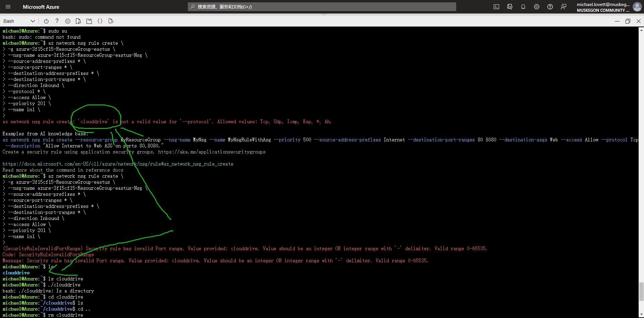Open the Notifications bell

(523, 7)
